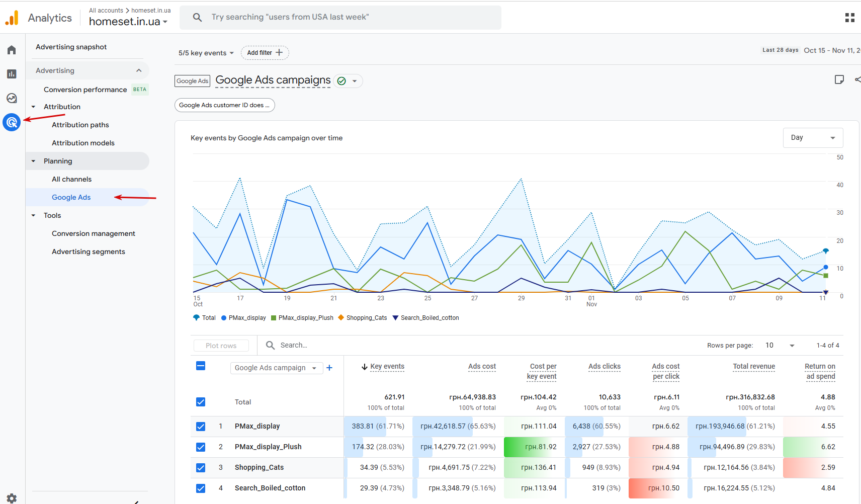Image resolution: width=861 pixels, height=504 pixels.
Task: Click the plus icon on Add filter
Action: (279, 52)
